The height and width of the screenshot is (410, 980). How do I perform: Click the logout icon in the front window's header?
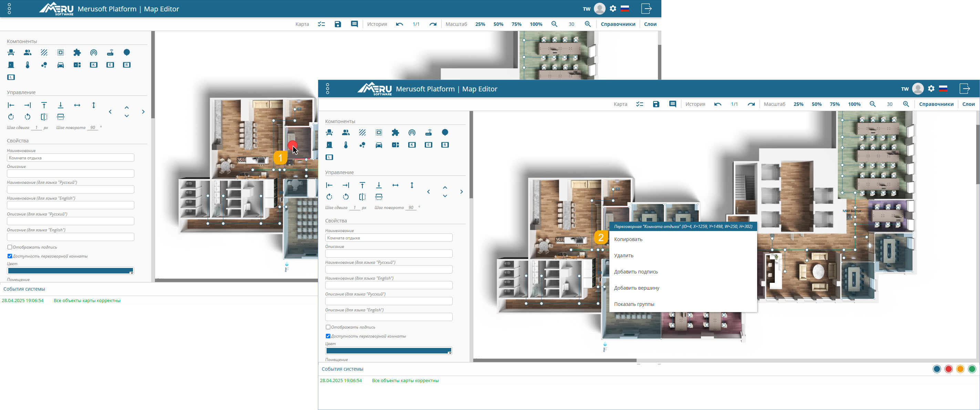point(964,89)
